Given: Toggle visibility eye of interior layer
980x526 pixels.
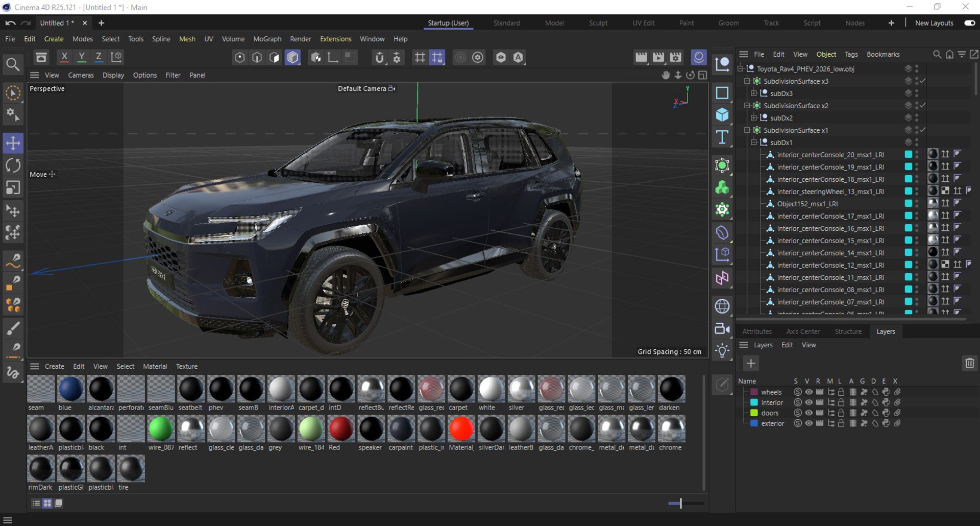Looking at the screenshot, I should (x=808, y=402).
